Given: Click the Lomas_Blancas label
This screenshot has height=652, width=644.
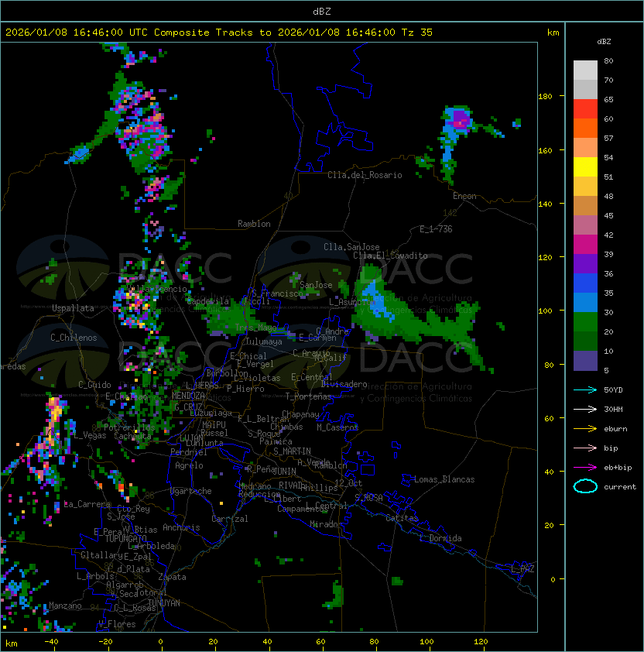Looking at the screenshot, I should [x=444, y=479].
